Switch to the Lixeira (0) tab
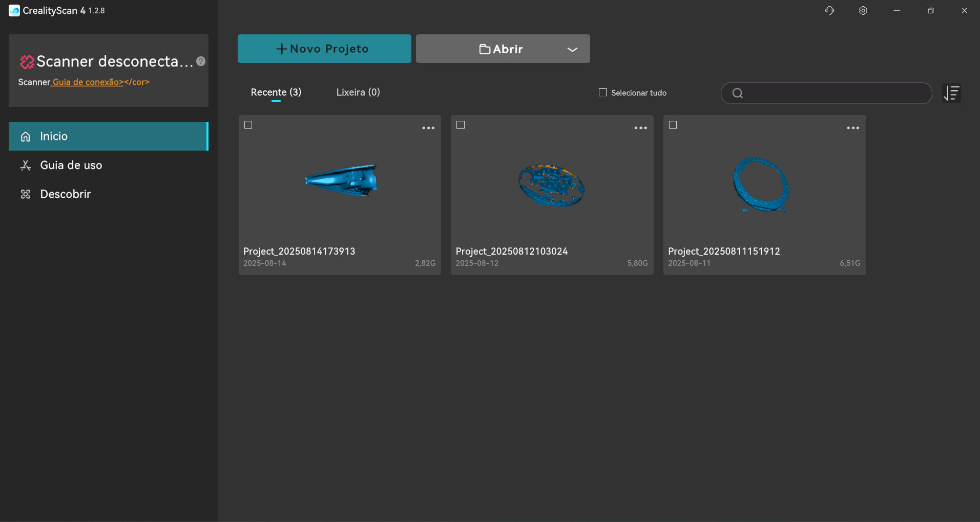The image size is (980, 522). tap(358, 92)
